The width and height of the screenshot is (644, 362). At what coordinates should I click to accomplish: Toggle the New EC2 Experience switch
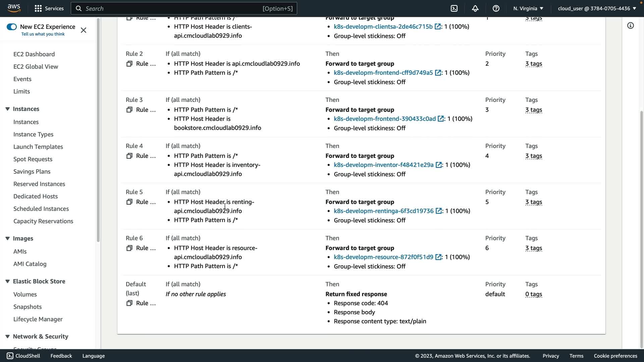coord(12,27)
